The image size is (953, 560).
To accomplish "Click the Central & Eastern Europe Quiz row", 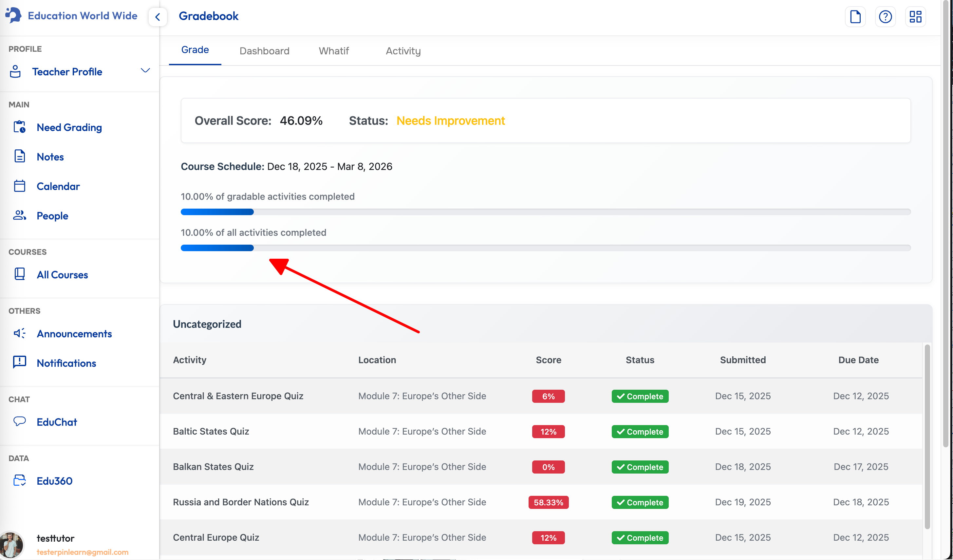I will point(238,396).
